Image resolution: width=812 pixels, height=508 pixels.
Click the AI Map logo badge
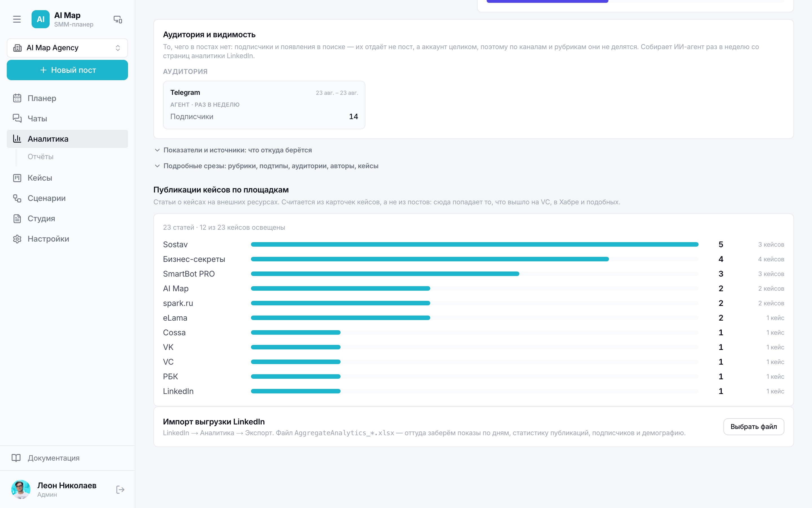pyautogui.click(x=40, y=19)
